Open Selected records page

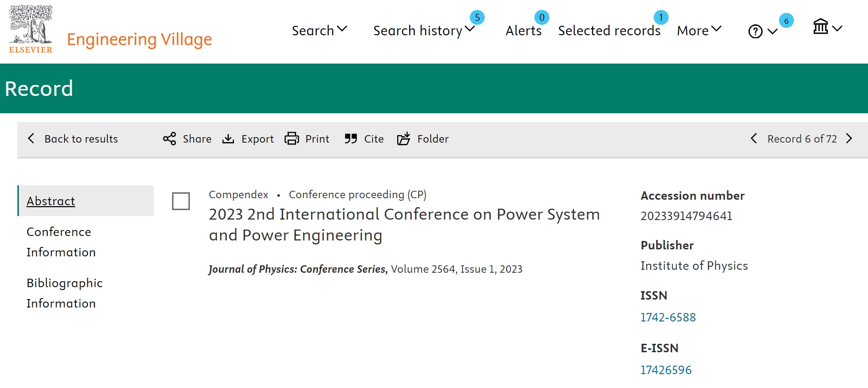click(x=609, y=30)
